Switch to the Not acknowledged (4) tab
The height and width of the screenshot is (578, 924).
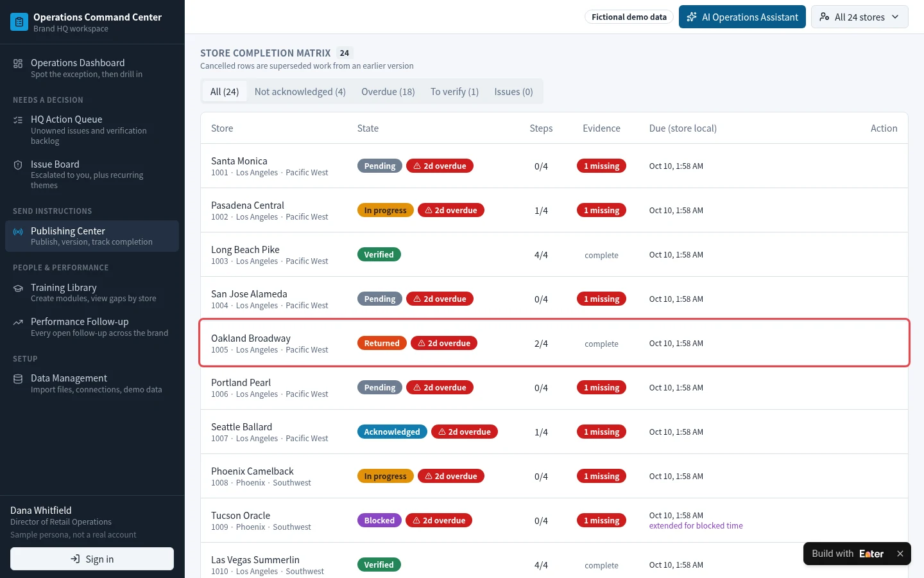[300, 92]
